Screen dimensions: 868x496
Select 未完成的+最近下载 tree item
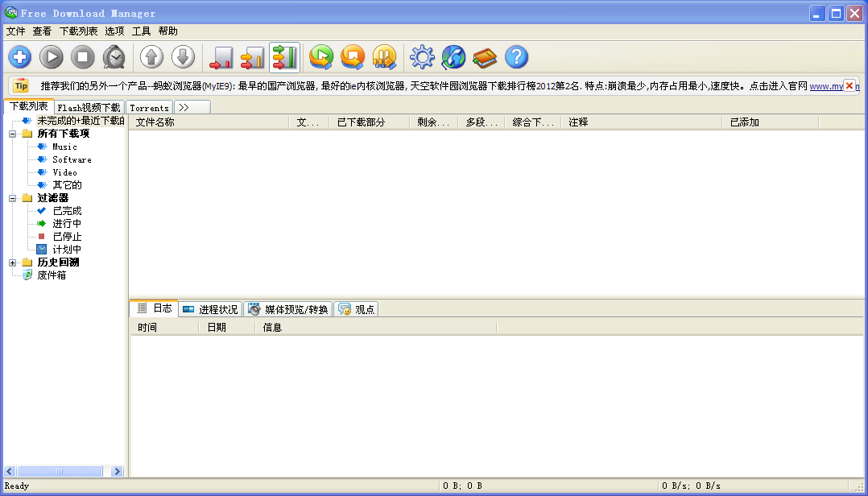[81, 121]
